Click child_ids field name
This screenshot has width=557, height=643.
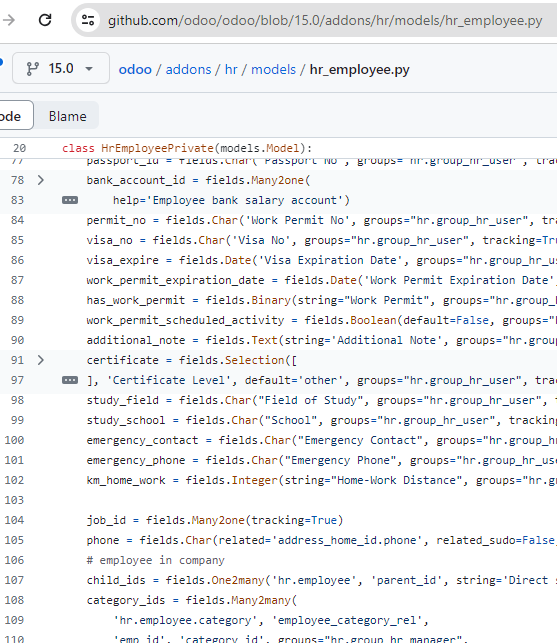point(116,580)
